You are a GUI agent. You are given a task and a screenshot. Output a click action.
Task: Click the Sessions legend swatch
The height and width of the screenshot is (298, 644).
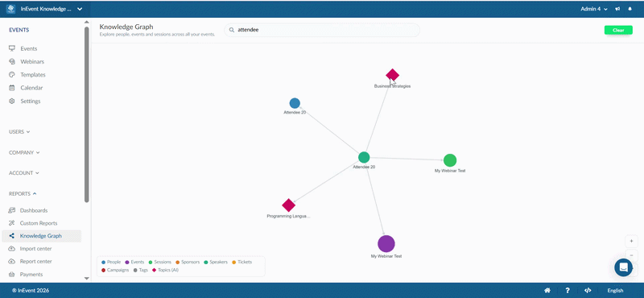(x=151, y=263)
